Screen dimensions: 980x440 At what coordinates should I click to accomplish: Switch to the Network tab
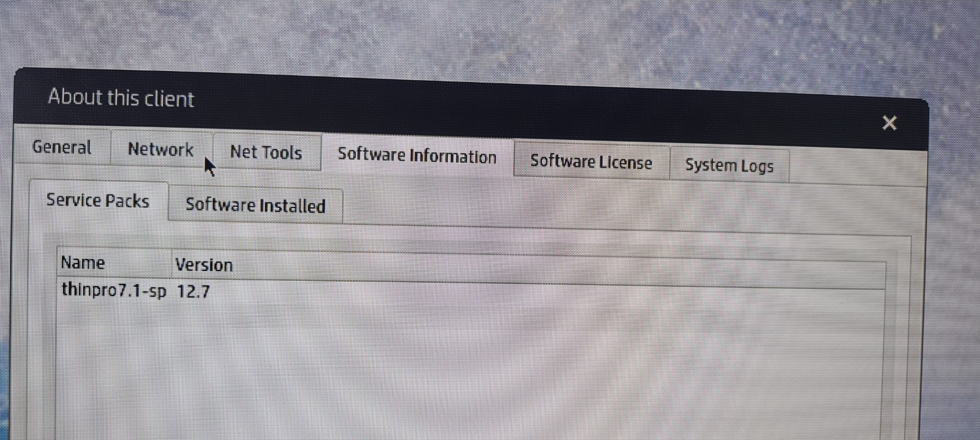pos(161,149)
